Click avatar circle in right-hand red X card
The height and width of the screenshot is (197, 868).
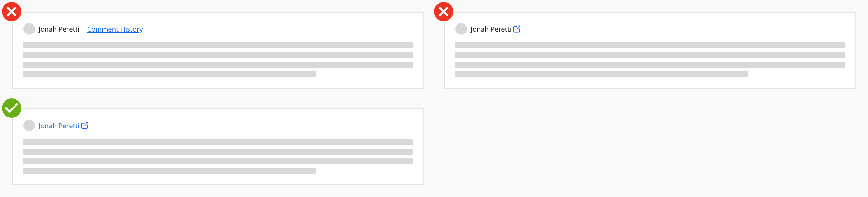(x=461, y=29)
